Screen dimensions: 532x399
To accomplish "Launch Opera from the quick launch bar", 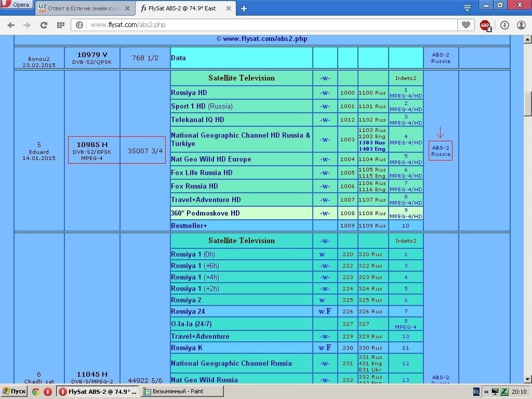I will [48, 392].
